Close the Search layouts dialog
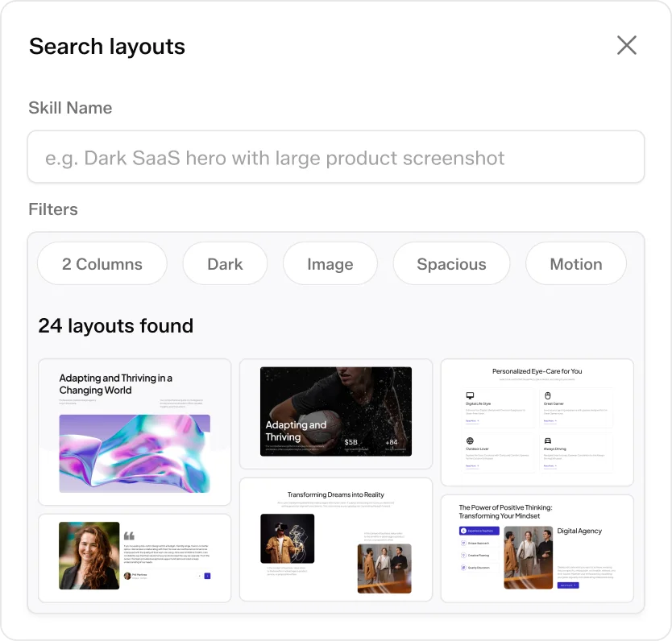The width and height of the screenshot is (672, 641). [x=627, y=45]
